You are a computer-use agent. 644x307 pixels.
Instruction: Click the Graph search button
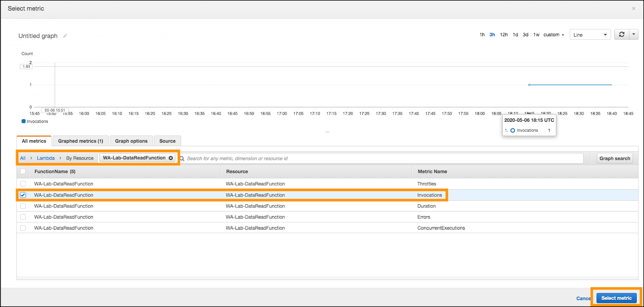point(615,158)
